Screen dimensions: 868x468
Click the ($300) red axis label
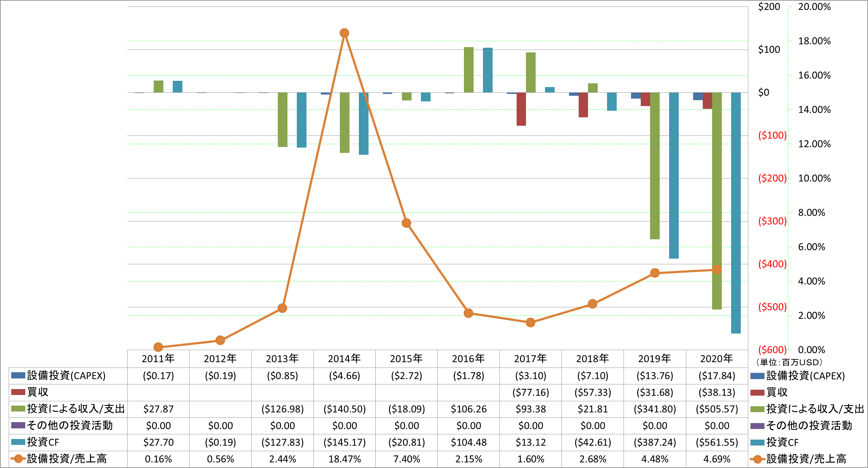pos(772,221)
